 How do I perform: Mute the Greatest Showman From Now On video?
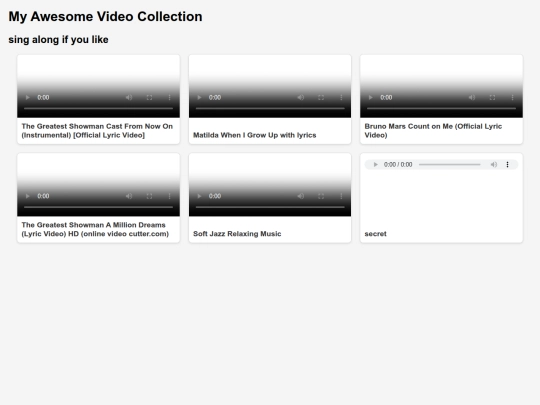(x=129, y=97)
